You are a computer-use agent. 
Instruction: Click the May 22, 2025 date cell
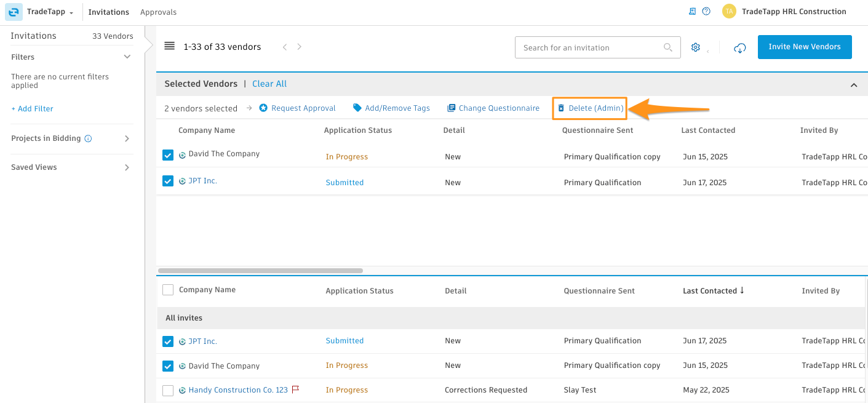click(706, 390)
